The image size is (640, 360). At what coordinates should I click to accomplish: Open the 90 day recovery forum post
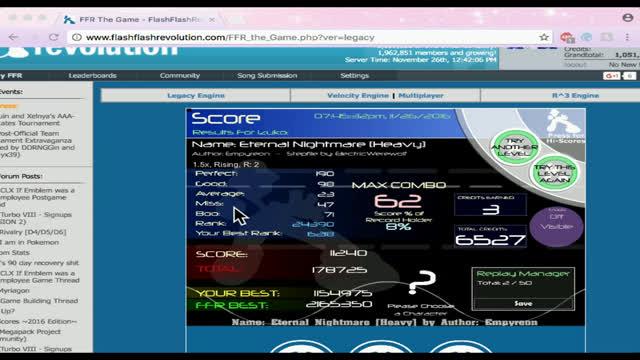[40, 263]
